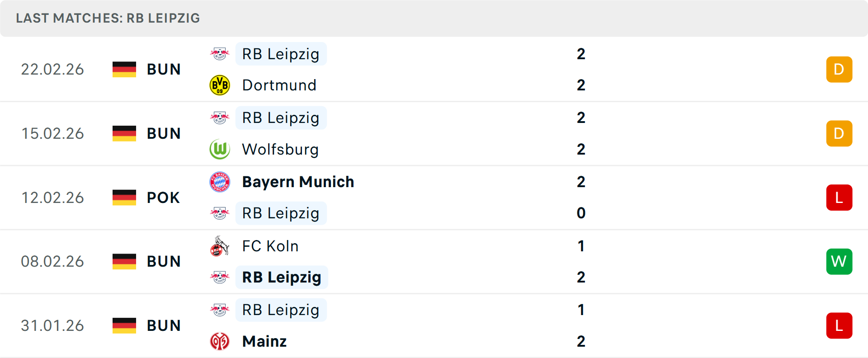Toggle the red L badge for the Mainz loss
868x358 pixels.
coord(839,326)
